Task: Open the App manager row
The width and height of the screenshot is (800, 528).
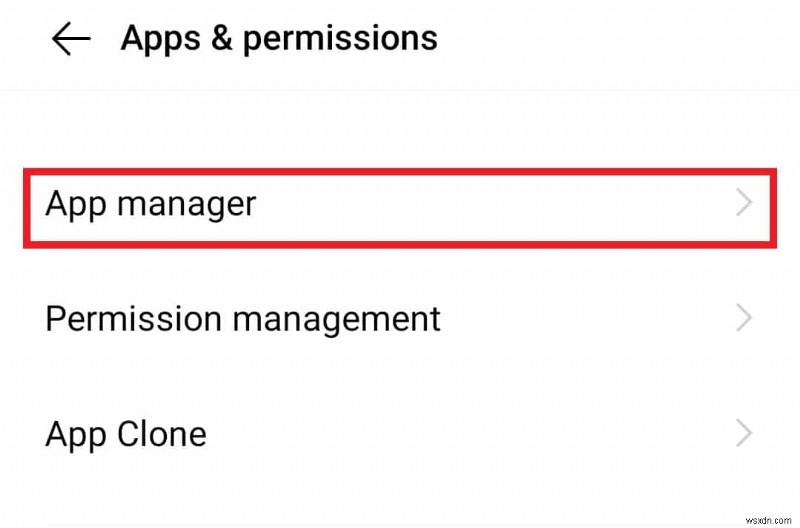Action: (x=400, y=205)
